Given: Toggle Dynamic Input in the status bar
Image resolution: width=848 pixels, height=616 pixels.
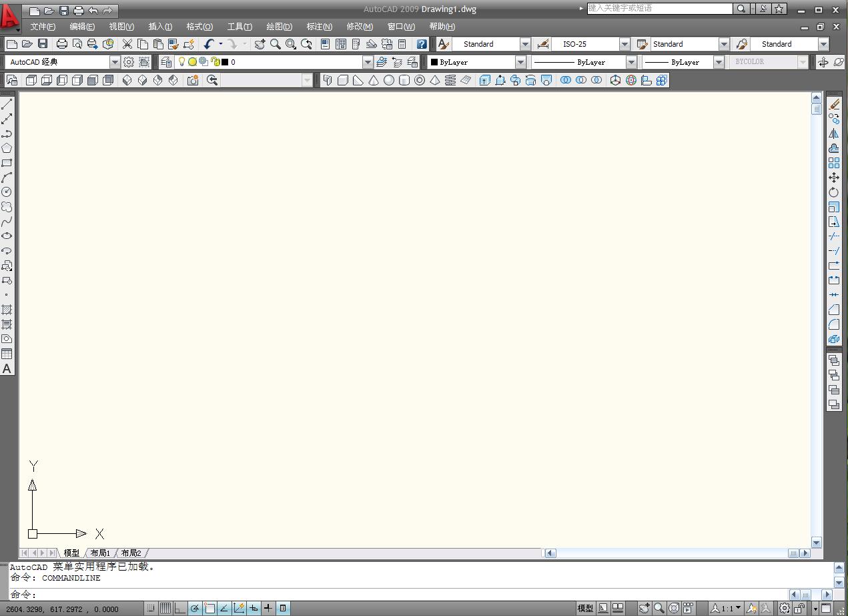Looking at the screenshot, I should click(x=254, y=608).
